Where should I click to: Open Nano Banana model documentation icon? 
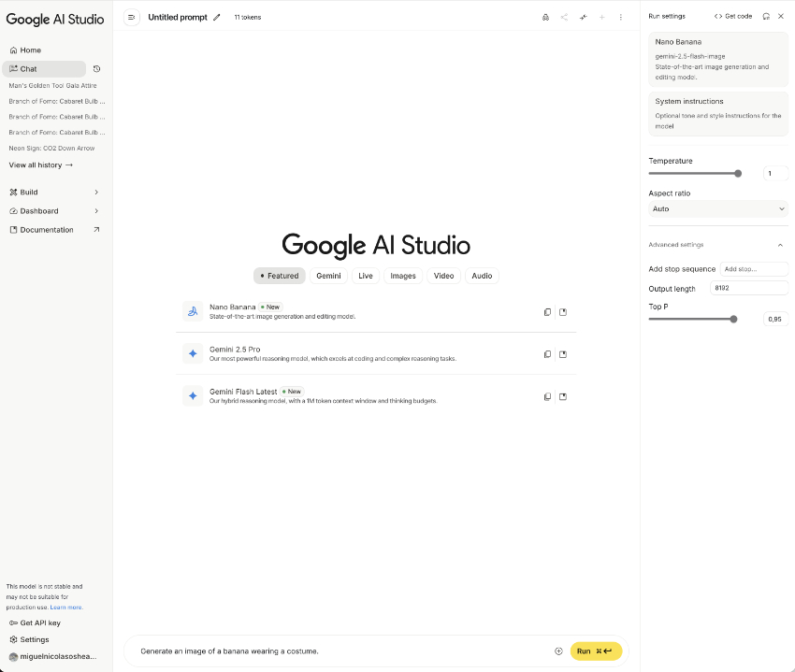point(563,312)
